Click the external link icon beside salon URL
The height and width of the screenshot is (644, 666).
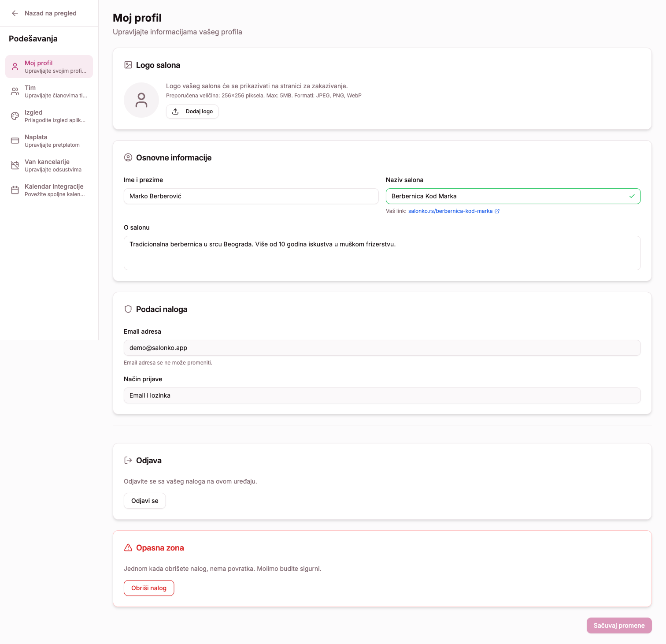(x=497, y=211)
